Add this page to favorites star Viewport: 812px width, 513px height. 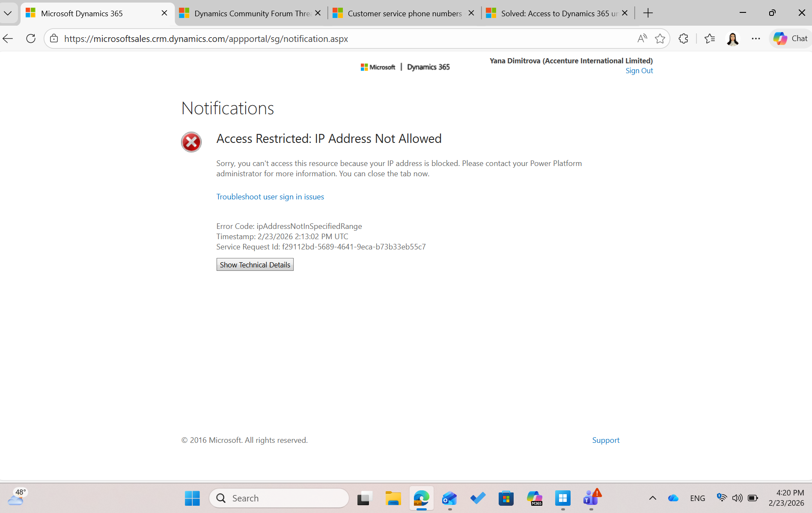(660, 39)
